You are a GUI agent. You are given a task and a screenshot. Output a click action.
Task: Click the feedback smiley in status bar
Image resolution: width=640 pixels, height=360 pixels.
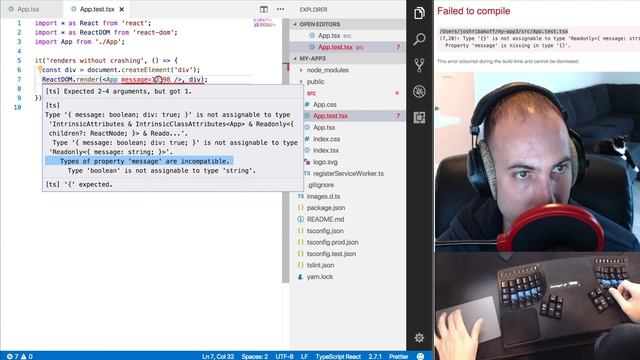(420, 356)
